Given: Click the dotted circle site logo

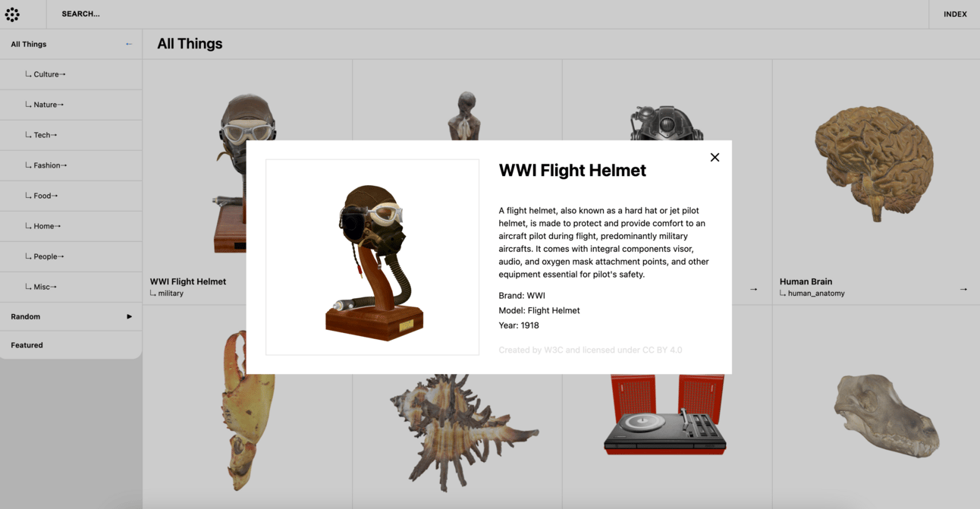Looking at the screenshot, I should click(x=12, y=14).
